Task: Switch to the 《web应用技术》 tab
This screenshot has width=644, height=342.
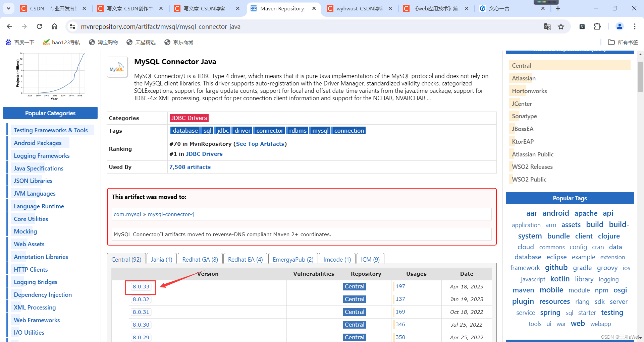Action: tap(436, 8)
